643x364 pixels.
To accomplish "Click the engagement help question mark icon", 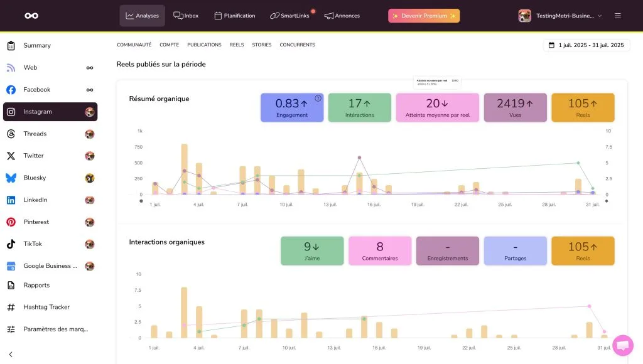I will point(318,99).
